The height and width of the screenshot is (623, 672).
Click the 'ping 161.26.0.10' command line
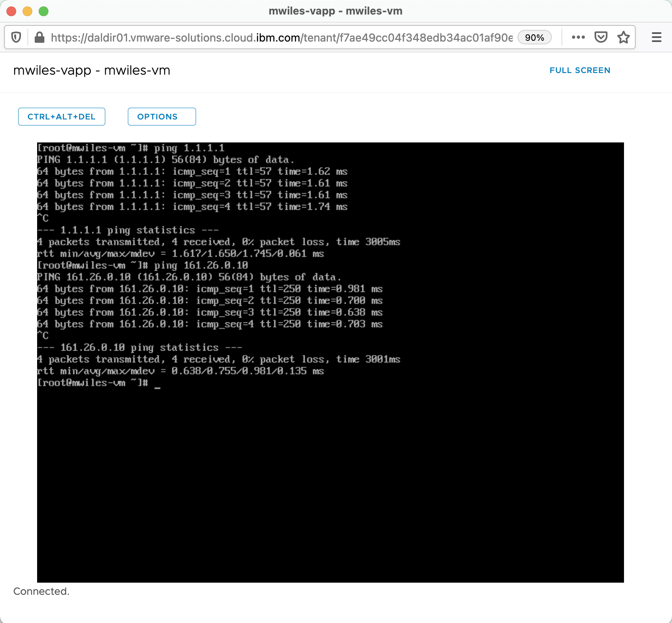142,266
